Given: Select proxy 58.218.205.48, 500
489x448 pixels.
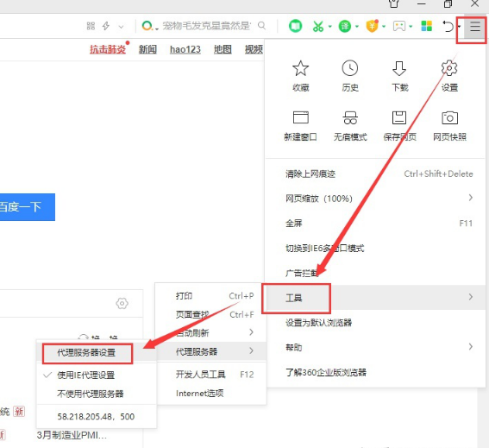Looking at the screenshot, I should pos(97,416).
